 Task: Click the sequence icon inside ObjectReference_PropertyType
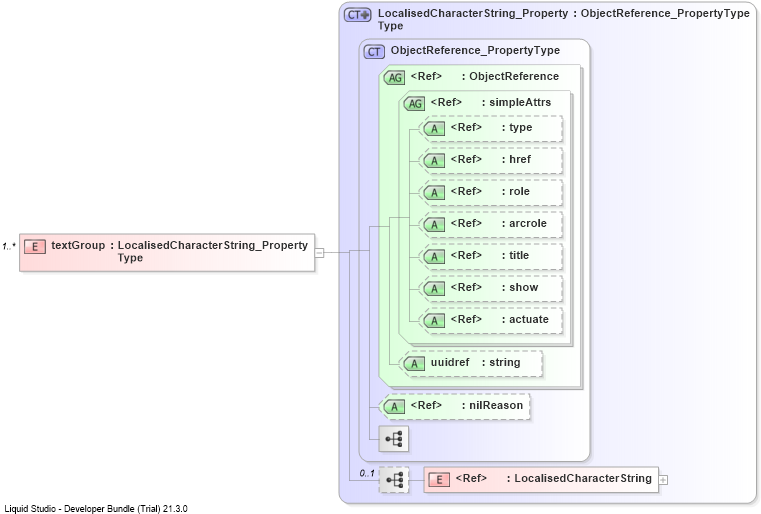(394, 439)
